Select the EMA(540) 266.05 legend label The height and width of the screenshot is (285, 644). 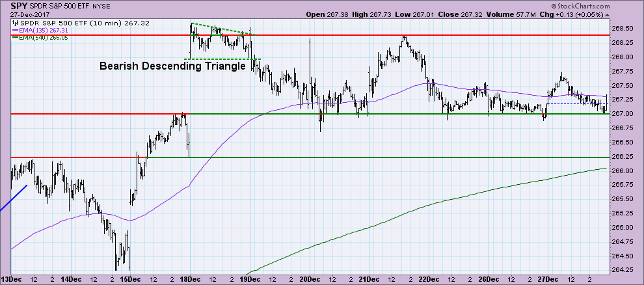pos(45,38)
